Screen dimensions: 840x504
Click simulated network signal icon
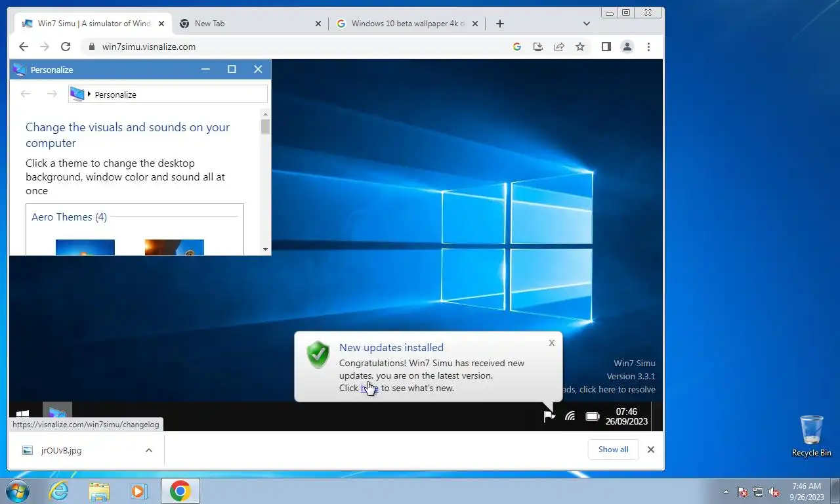(570, 416)
